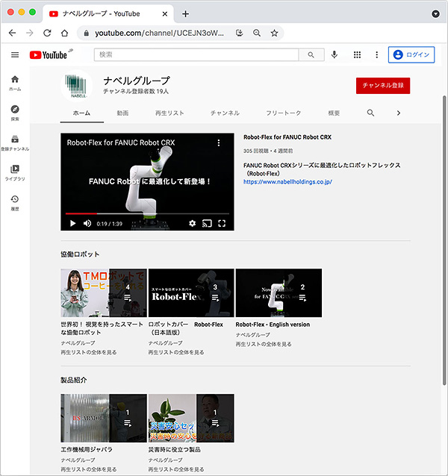Open three-dot menu on video player
The width and height of the screenshot is (448, 476).
pyautogui.click(x=219, y=143)
